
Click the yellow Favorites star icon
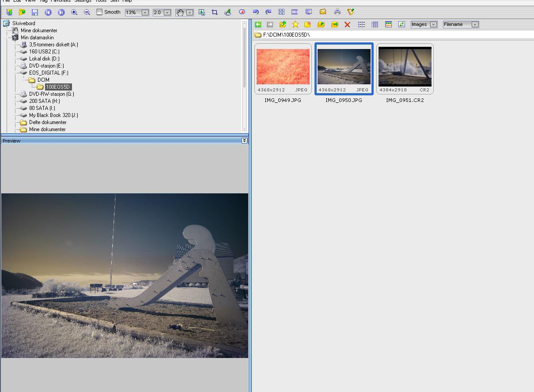pos(295,24)
